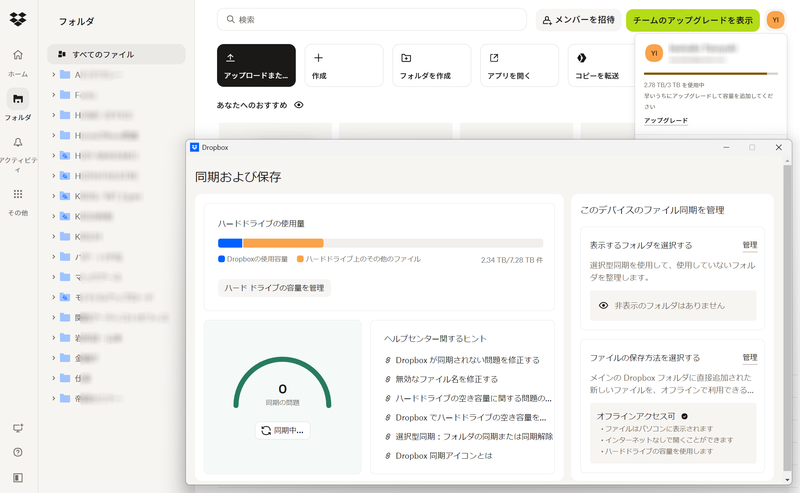Expand the first folder in tree
The image size is (800, 493).
[53, 75]
